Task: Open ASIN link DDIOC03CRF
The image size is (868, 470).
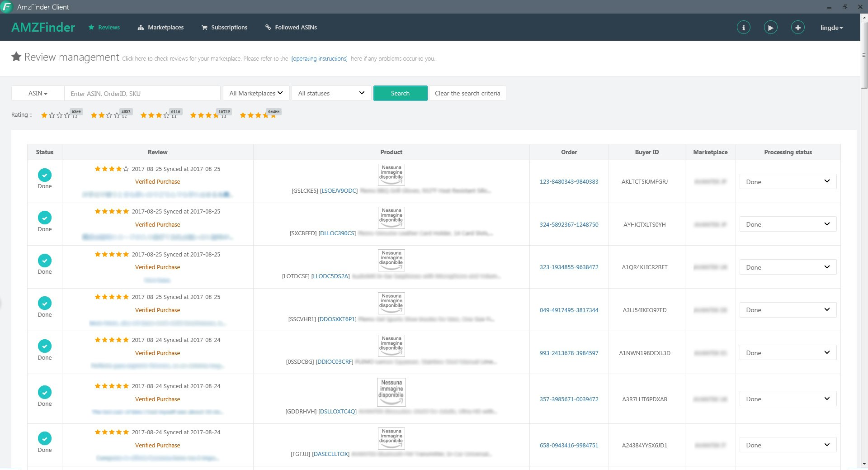Action: [x=335, y=361]
